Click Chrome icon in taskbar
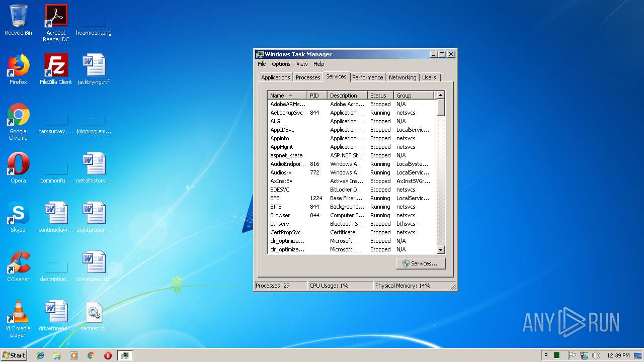This screenshot has height=362, width=644. click(91, 355)
